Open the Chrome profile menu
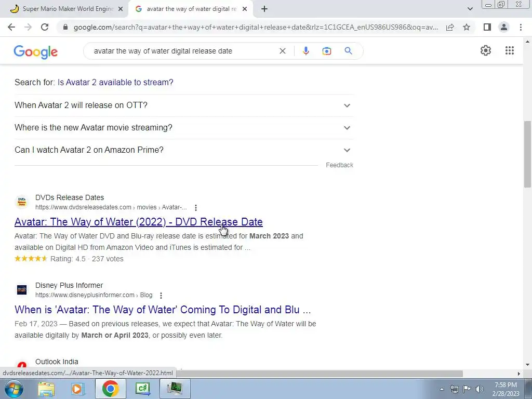Image resolution: width=532 pixels, height=399 pixels. point(504,27)
